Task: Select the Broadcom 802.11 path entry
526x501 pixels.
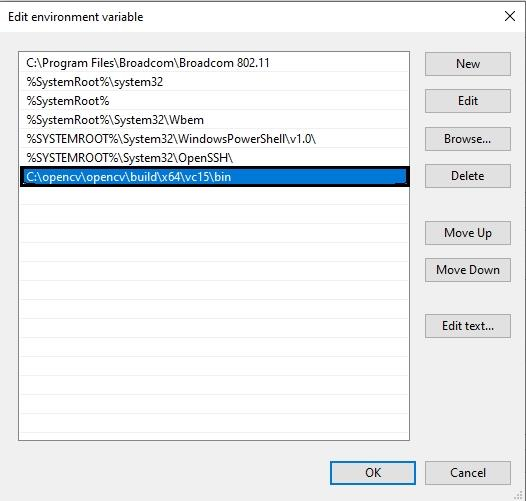Action: point(214,63)
